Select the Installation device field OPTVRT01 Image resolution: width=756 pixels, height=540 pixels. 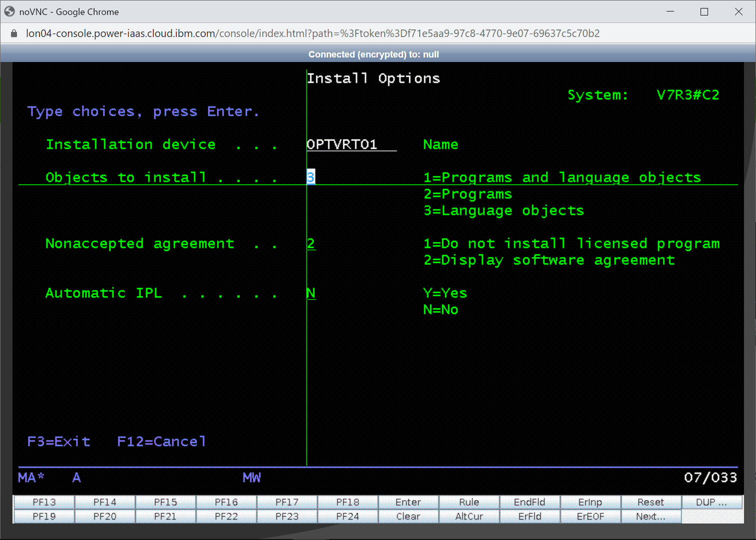click(351, 144)
